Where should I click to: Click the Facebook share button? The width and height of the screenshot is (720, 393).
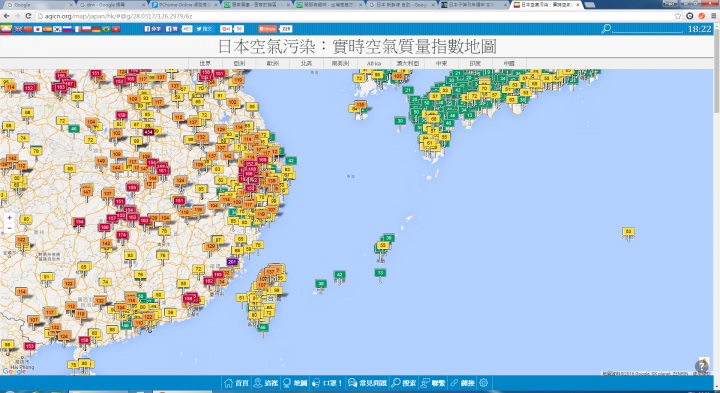[x=153, y=28]
